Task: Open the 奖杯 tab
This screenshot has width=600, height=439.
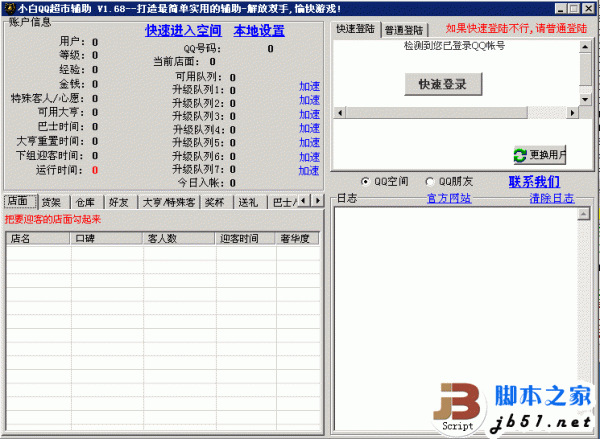Action: click(x=217, y=202)
